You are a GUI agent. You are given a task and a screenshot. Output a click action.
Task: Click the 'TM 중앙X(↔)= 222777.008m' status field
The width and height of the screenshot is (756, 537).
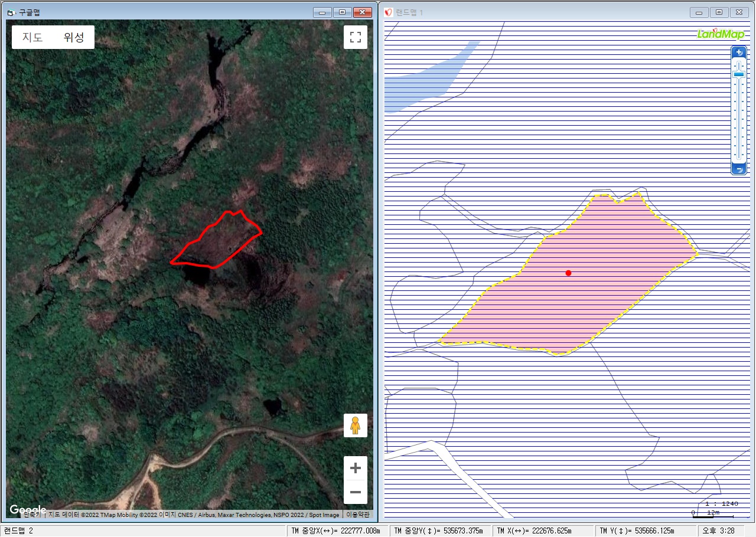[x=337, y=531]
